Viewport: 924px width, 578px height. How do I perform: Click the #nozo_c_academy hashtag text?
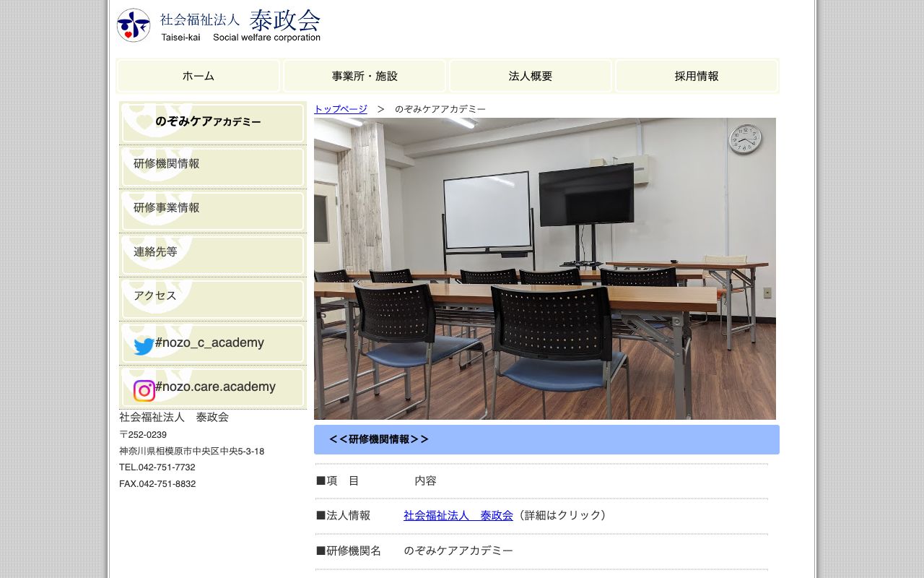coord(209,343)
